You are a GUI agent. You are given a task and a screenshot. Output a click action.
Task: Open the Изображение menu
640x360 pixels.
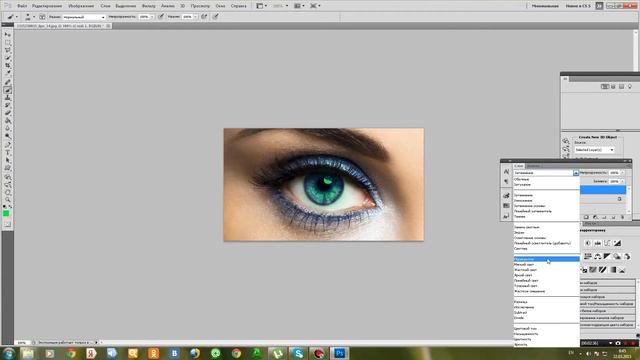pos(81,6)
